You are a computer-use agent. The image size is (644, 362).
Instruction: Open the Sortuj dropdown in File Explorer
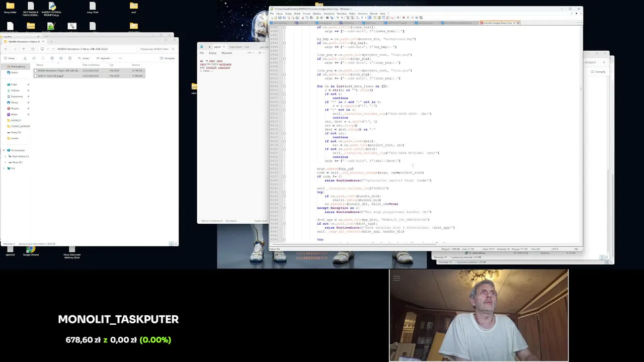(85, 58)
